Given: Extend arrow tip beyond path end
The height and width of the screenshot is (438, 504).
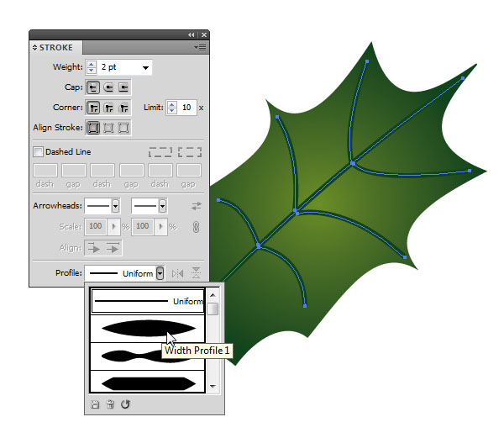Looking at the screenshot, I should [94, 248].
